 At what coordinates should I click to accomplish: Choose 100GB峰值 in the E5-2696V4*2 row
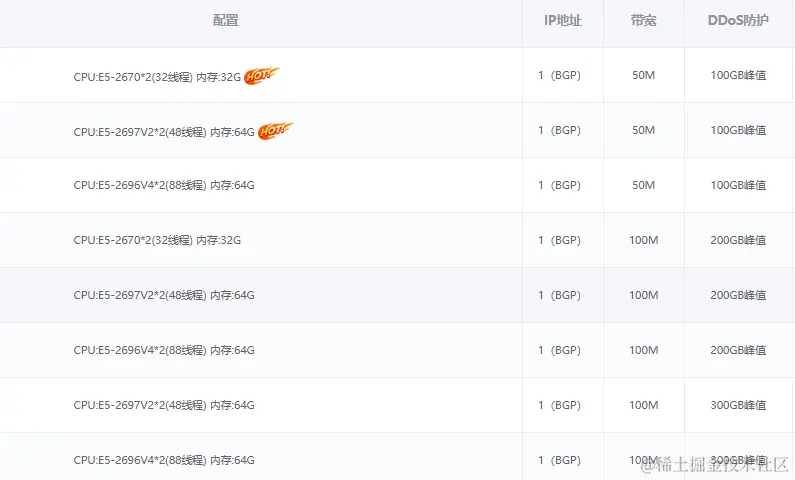(x=738, y=185)
